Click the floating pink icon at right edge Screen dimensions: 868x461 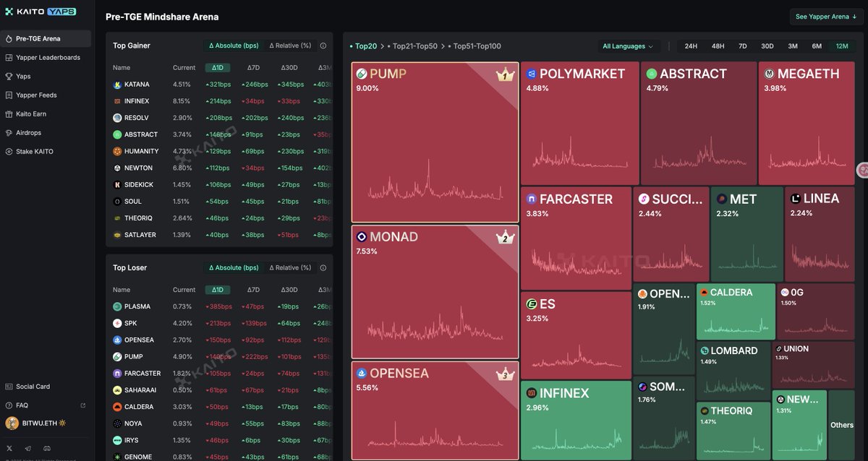tap(862, 170)
